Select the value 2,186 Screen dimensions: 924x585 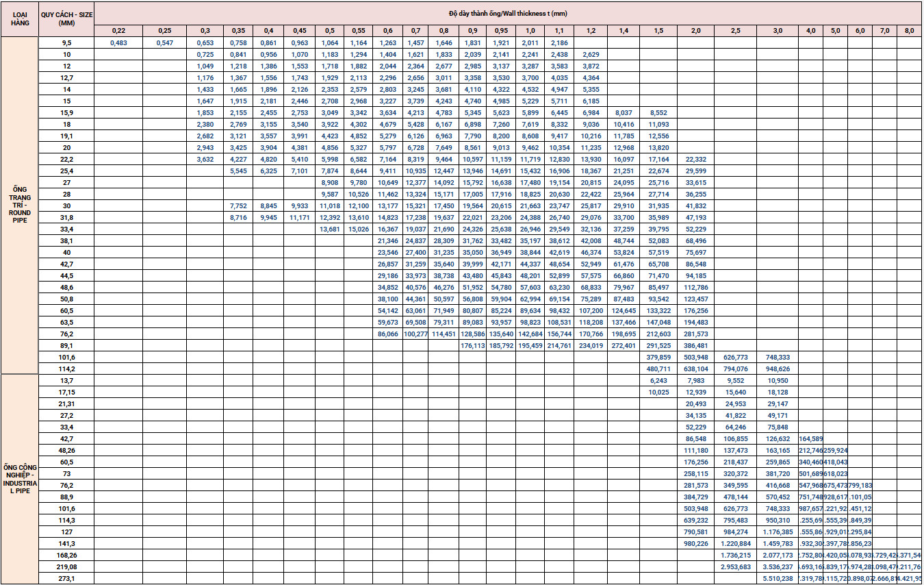pyautogui.click(x=559, y=42)
